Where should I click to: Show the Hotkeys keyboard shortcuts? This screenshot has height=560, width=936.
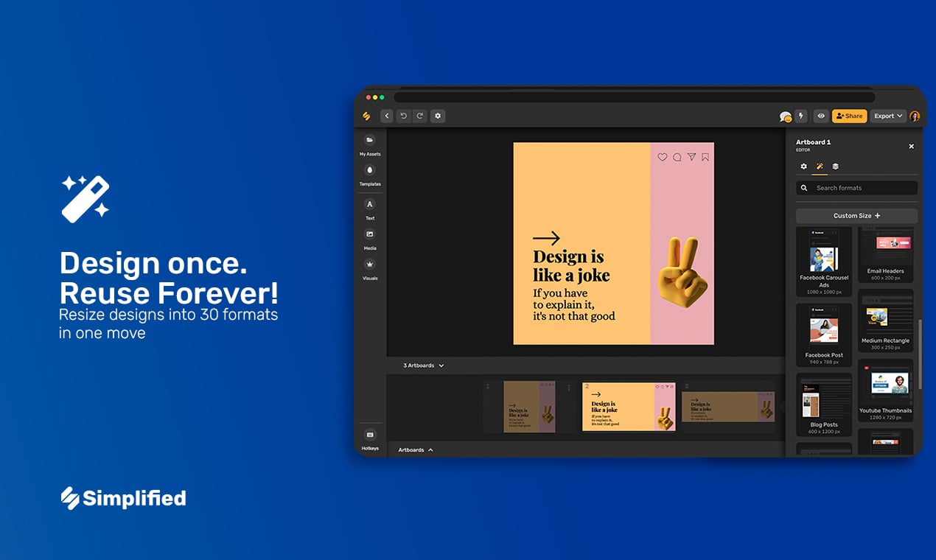[370, 435]
